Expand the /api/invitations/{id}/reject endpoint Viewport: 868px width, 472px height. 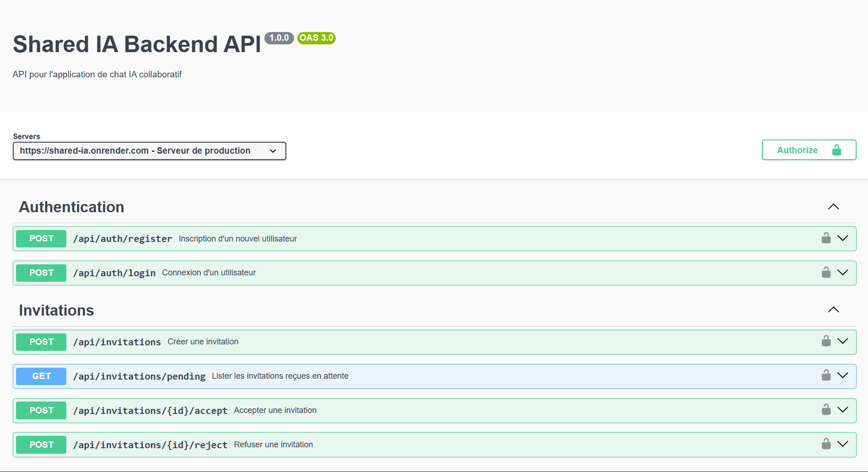[843, 444]
